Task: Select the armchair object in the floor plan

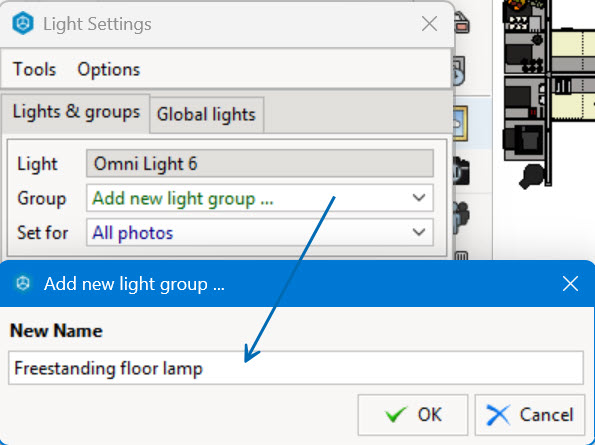Action: pos(525,139)
